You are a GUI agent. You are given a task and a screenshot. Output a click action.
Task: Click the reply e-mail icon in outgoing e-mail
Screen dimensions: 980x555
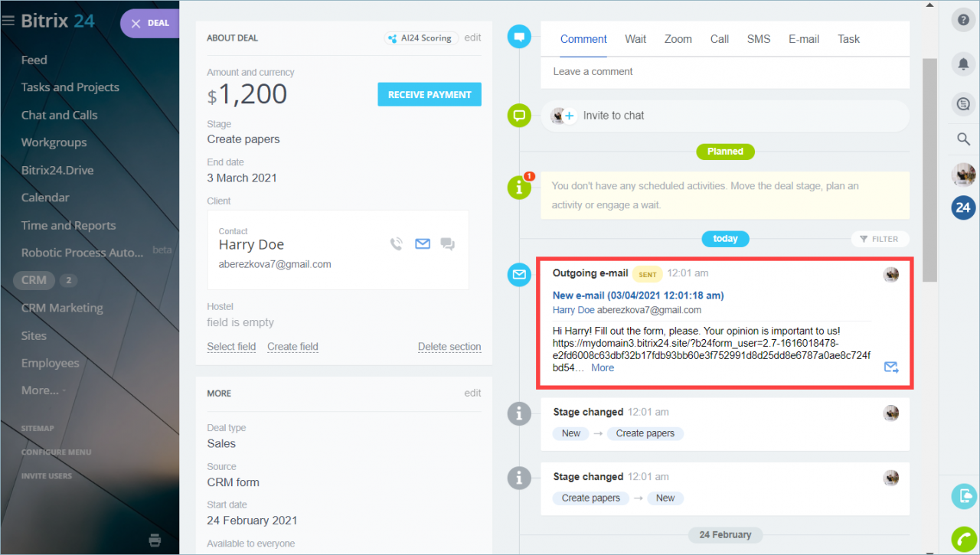pyautogui.click(x=891, y=367)
